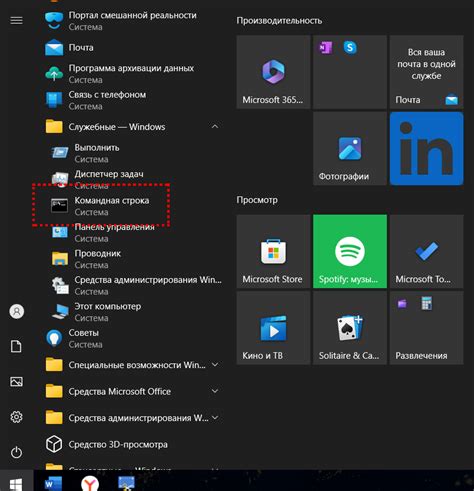
Task: Open Documents icon in Start sidebar
Action: tap(16, 347)
